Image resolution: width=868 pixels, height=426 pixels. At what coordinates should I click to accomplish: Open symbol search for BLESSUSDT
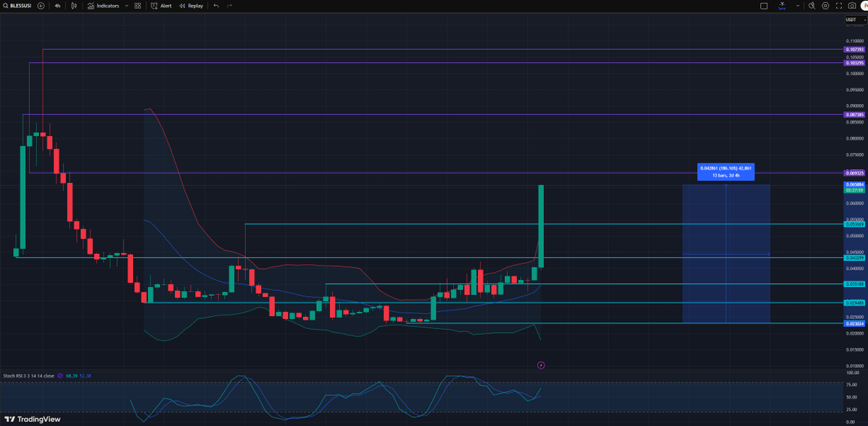(16, 5)
